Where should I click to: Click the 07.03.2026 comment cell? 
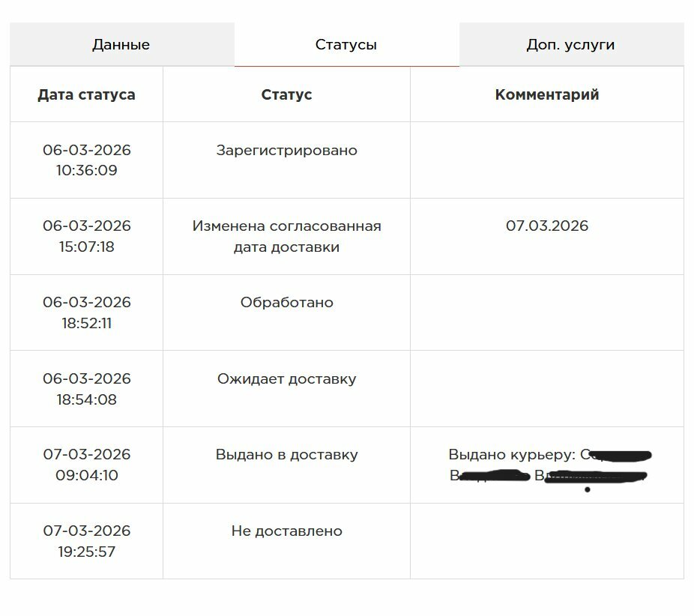pyautogui.click(x=547, y=226)
